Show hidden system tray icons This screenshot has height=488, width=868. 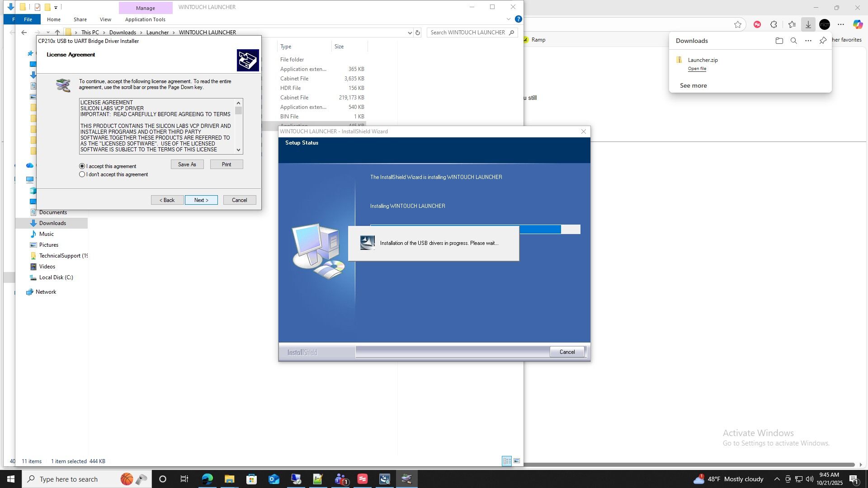tap(777, 479)
